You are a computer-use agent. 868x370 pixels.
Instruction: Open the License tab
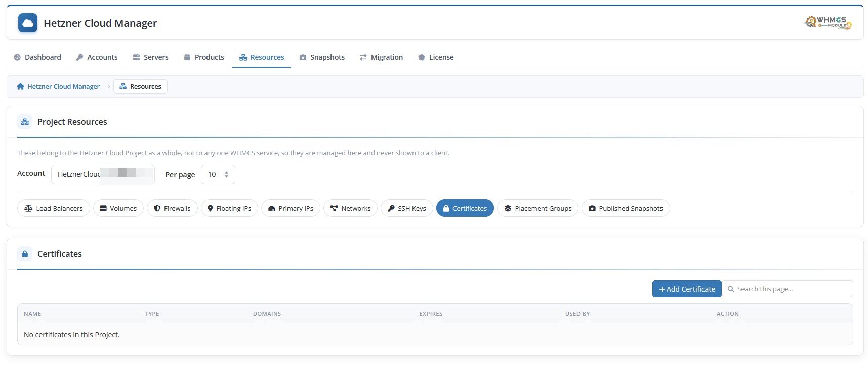tap(436, 57)
